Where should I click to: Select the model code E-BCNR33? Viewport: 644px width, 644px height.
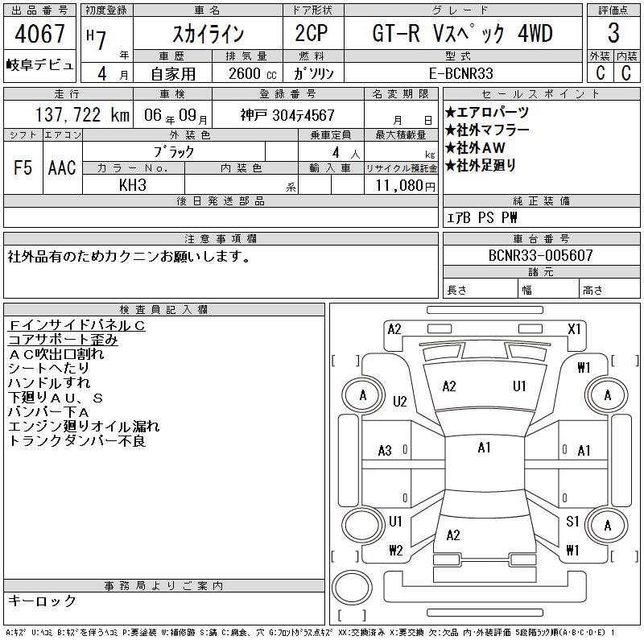460,73
